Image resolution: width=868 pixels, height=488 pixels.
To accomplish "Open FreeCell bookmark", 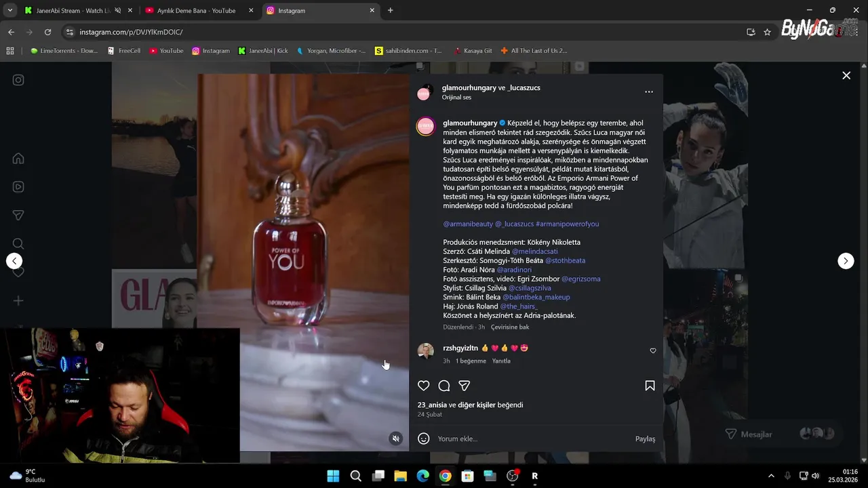I will [x=124, y=51].
